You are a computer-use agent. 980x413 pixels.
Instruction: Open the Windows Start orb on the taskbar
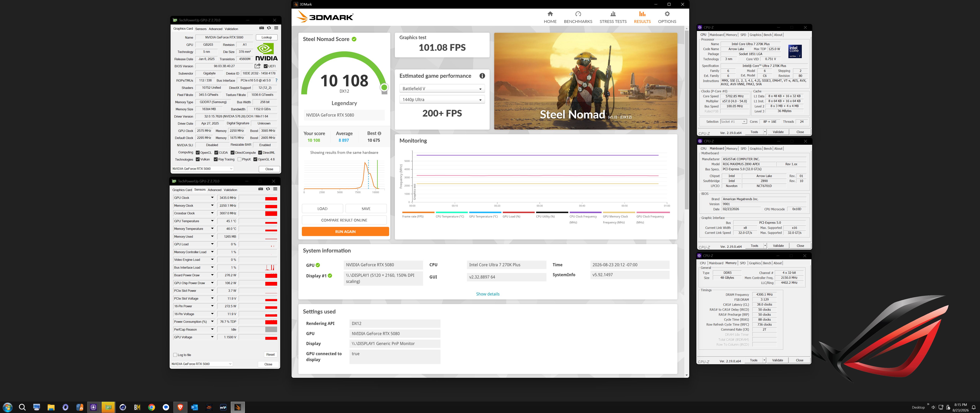[x=8, y=407]
